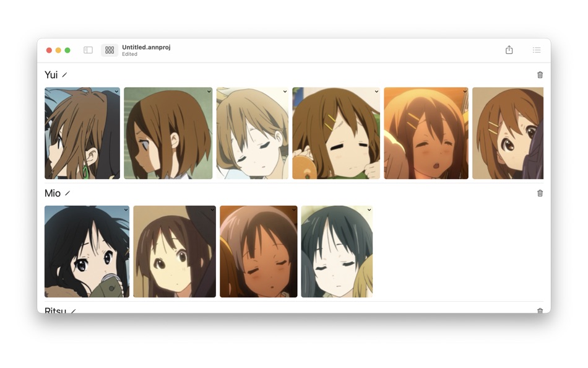Delete the Yui group with trash icon
The width and height of the screenshot is (588, 368).
coord(540,75)
